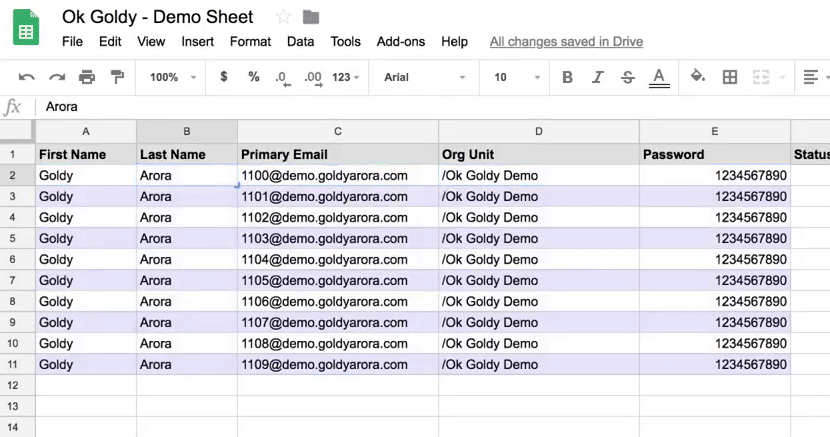Select cell with 1105@demo.goldyarora.com
Image resolution: width=830 pixels, height=437 pixels.
point(338,280)
